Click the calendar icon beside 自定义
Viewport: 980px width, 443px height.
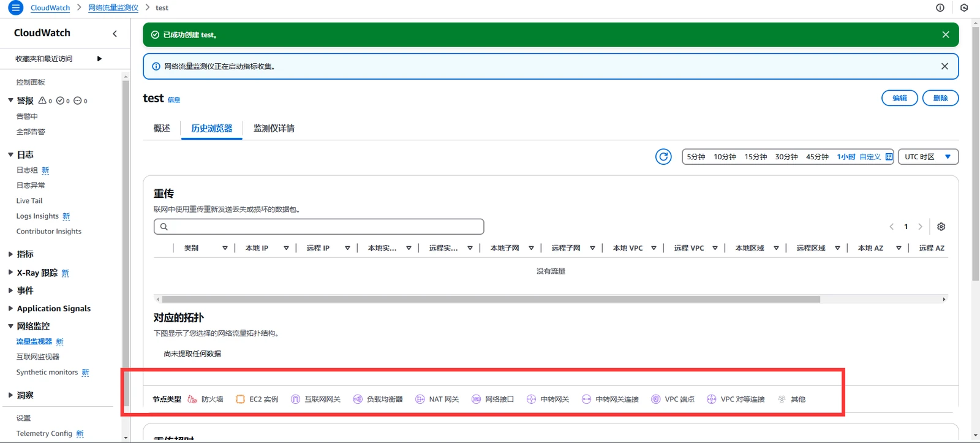click(x=889, y=157)
